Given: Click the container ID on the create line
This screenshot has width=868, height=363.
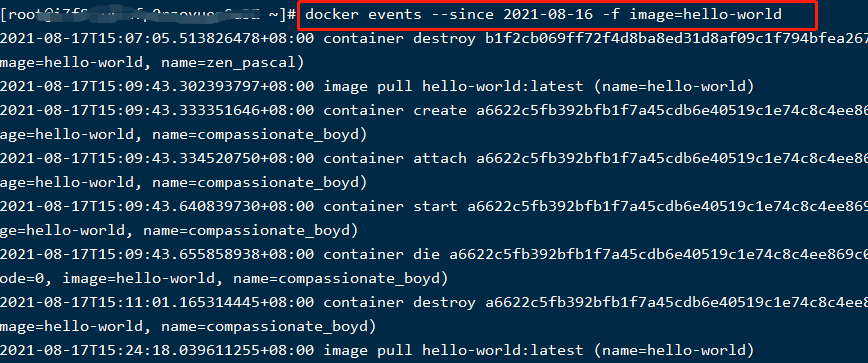Looking at the screenshot, I should (x=672, y=111).
